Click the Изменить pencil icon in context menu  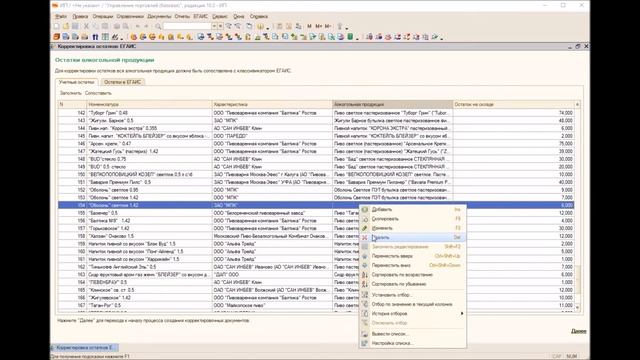pos(365,228)
